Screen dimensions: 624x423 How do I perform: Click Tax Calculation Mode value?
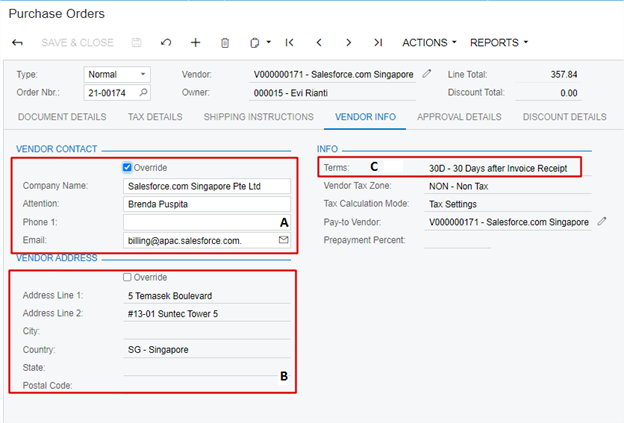[x=453, y=204]
